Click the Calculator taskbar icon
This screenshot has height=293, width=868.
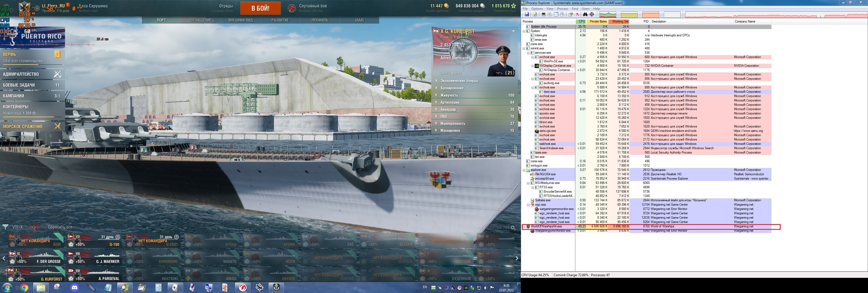(158, 288)
